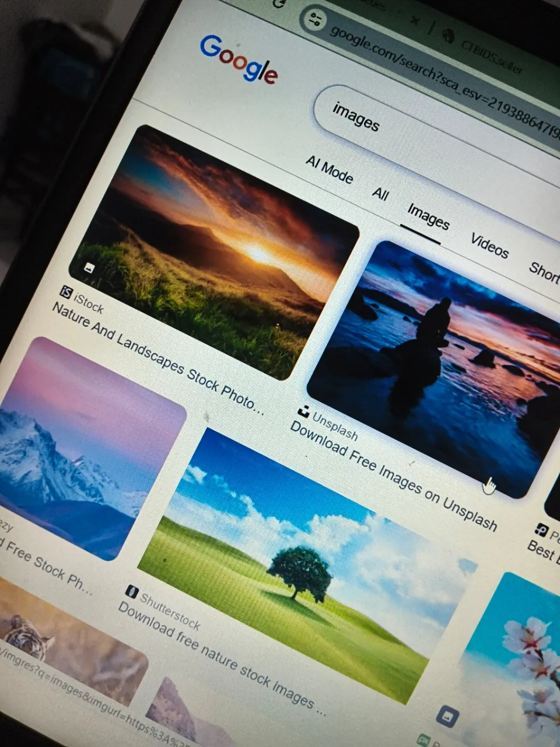Click the Unsplash favicon icon
The height and width of the screenshot is (747, 560).
[303, 412]
